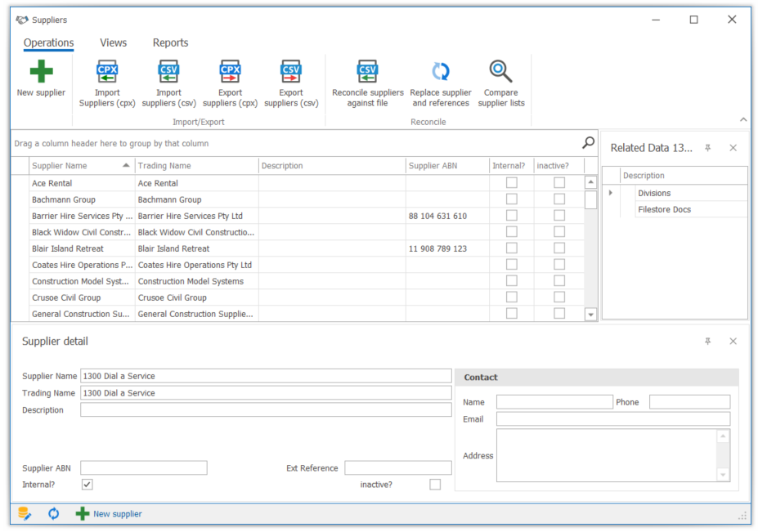Click Replace supplier and references icon

coord(441,73)
